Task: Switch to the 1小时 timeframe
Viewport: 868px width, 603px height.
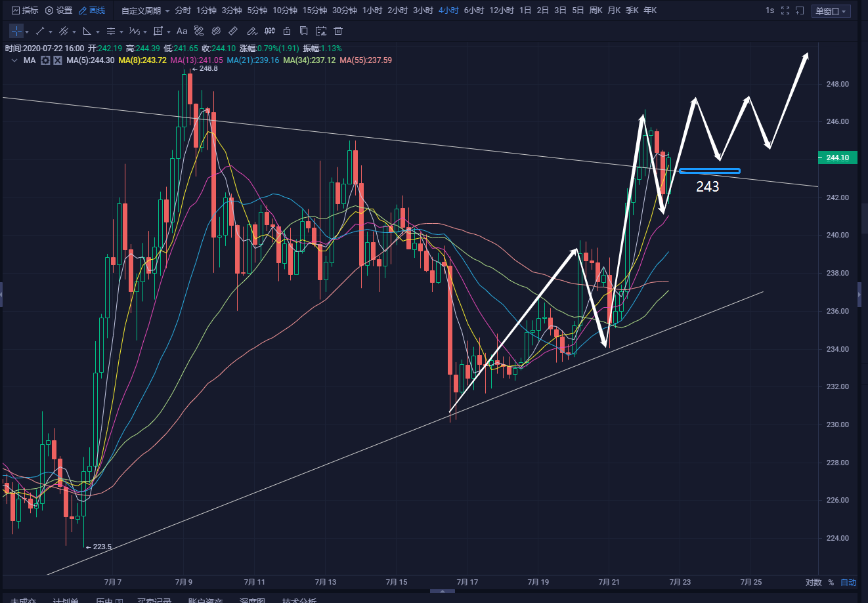Action: click(x=372, y=10)
